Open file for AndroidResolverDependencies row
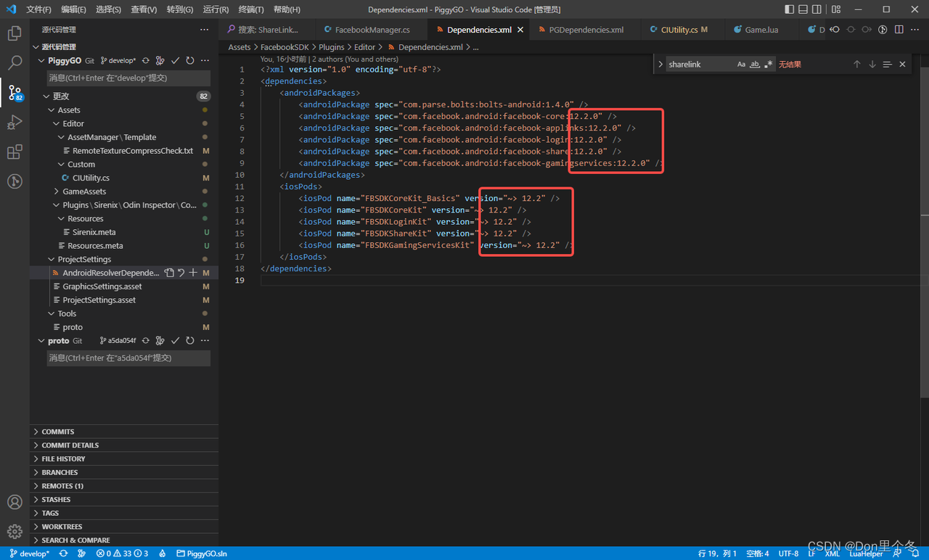 click(x=169, y=273)
